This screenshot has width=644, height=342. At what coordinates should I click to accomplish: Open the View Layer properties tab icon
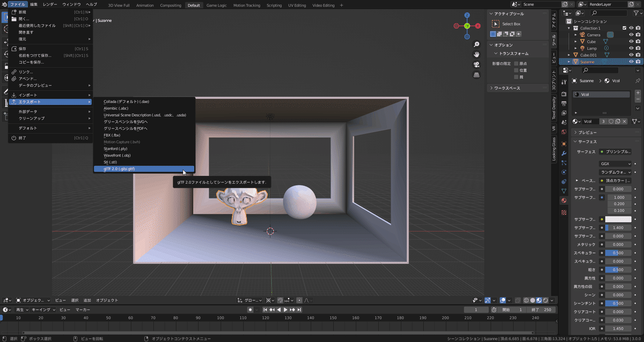(x=563, y=112)
